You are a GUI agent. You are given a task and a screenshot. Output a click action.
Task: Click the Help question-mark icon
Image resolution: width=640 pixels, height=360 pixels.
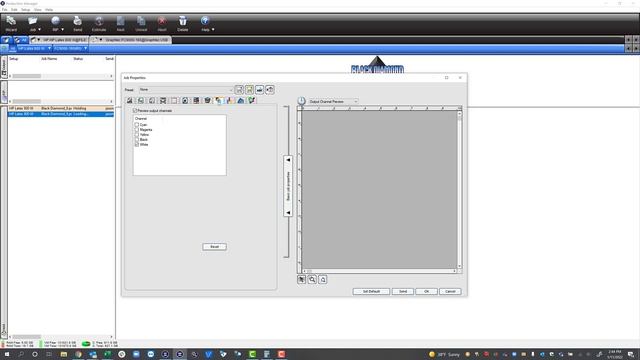(205, 21)
